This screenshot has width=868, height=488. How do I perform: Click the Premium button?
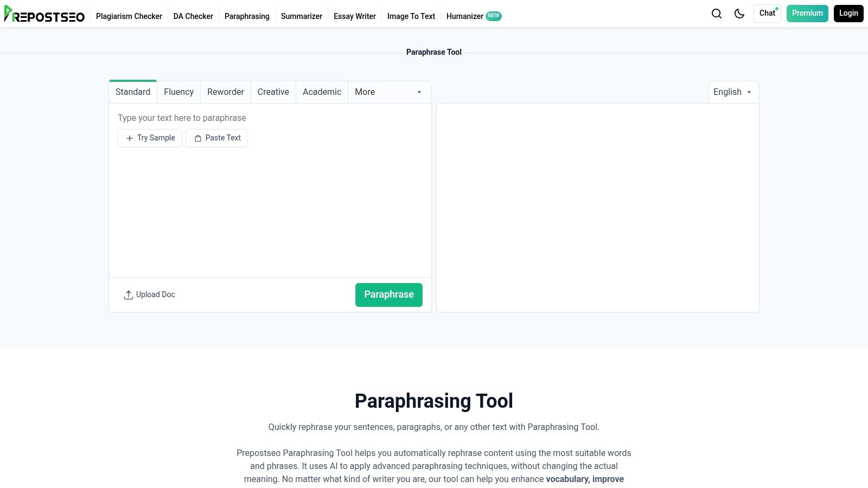tap(807, 13)
